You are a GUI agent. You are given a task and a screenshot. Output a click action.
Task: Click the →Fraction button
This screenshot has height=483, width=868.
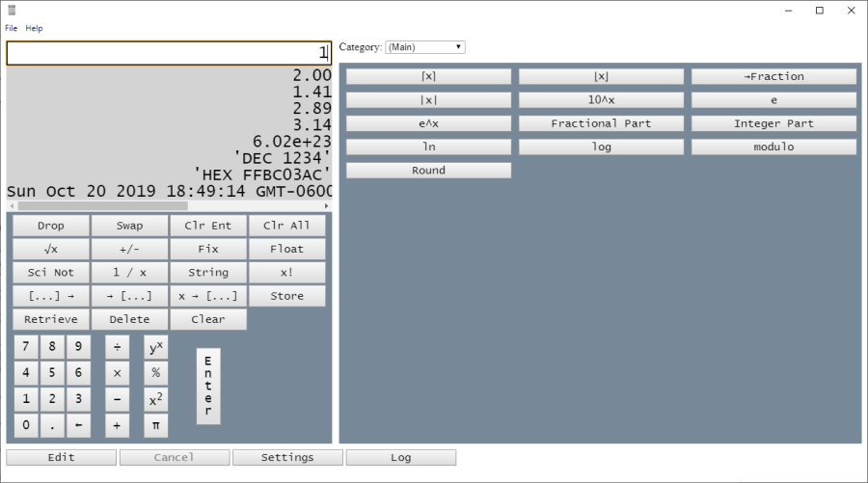(773, 76)
